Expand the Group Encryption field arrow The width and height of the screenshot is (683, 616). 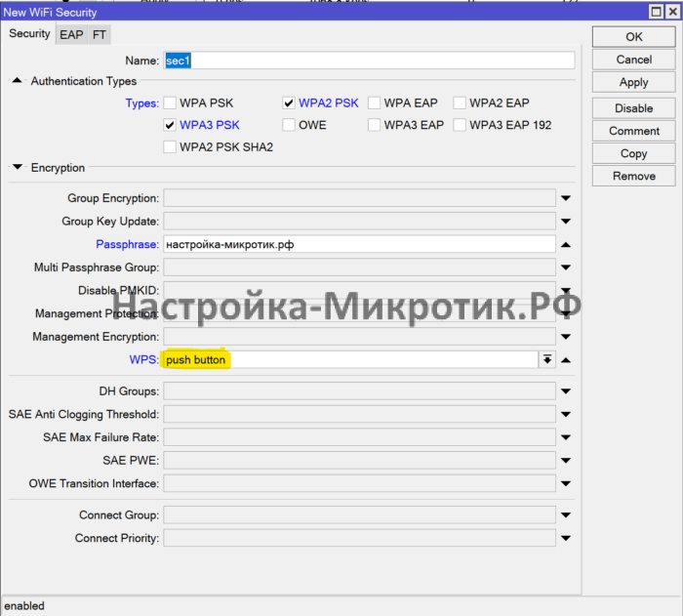[566, 198]
